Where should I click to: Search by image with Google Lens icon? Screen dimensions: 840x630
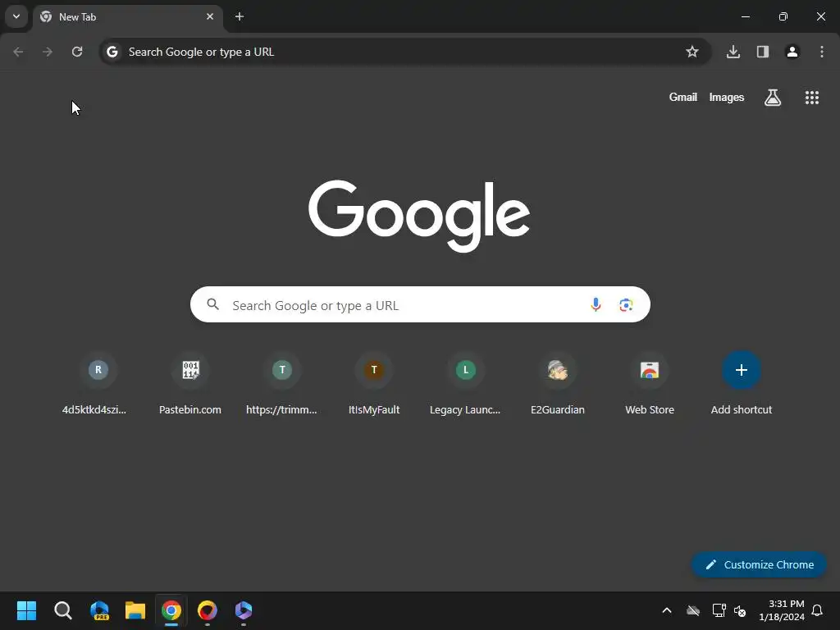coord(626,305)
